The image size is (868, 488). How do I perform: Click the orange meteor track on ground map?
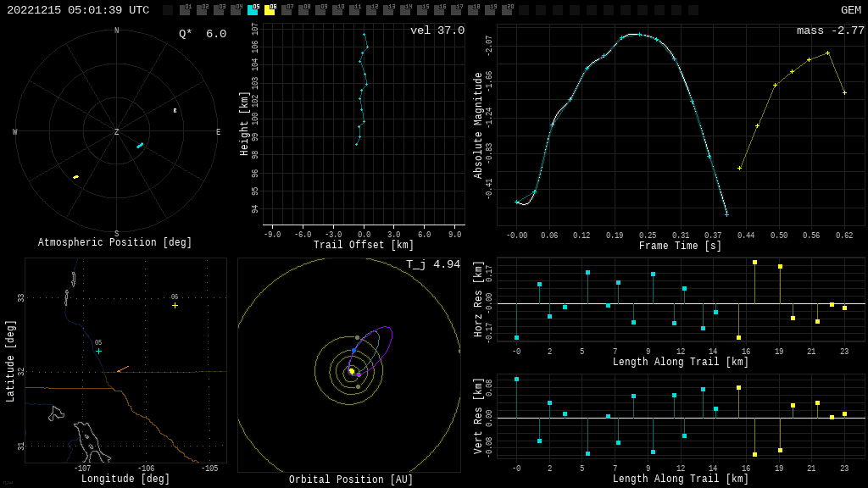pos(123,369)
